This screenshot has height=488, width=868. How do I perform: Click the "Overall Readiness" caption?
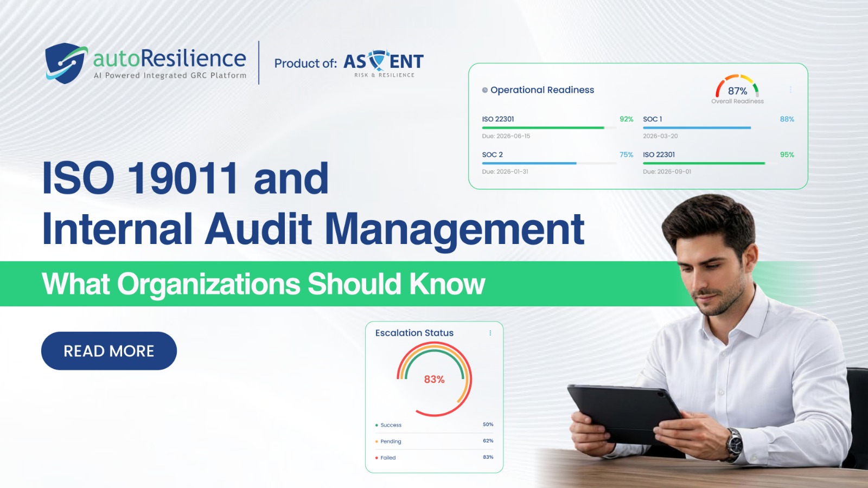click(737, 101)
